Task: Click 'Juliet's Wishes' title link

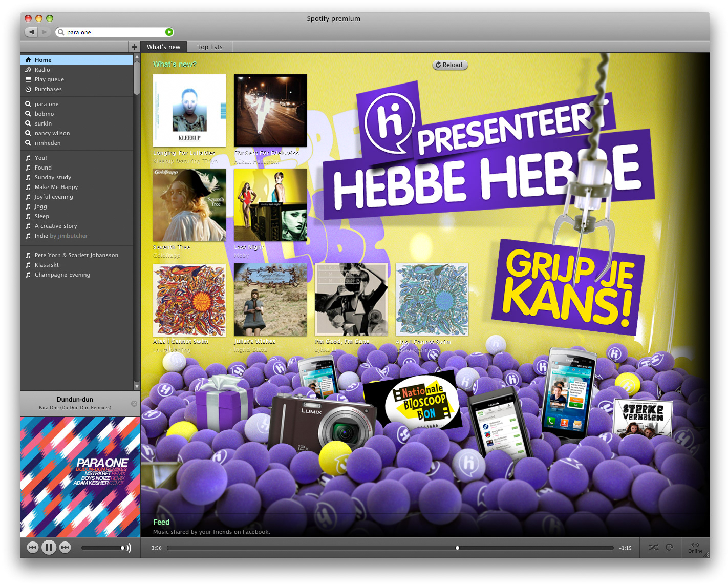Action: 254,341
